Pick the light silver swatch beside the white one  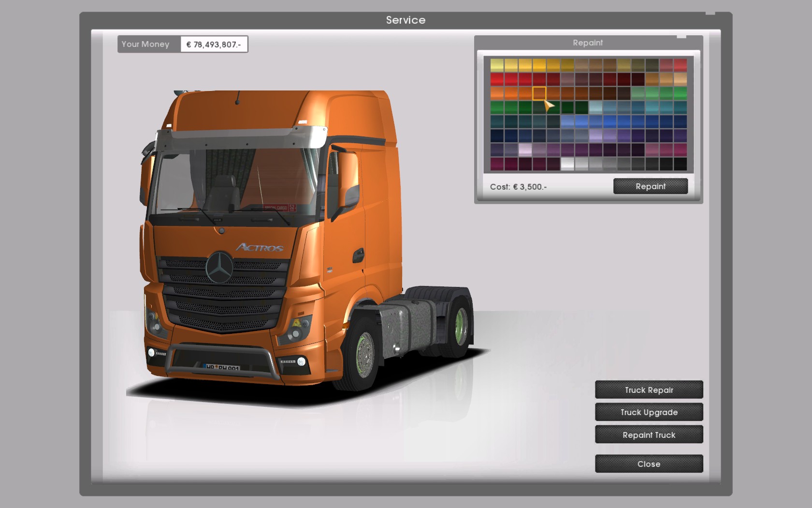(x=581, y=164)
